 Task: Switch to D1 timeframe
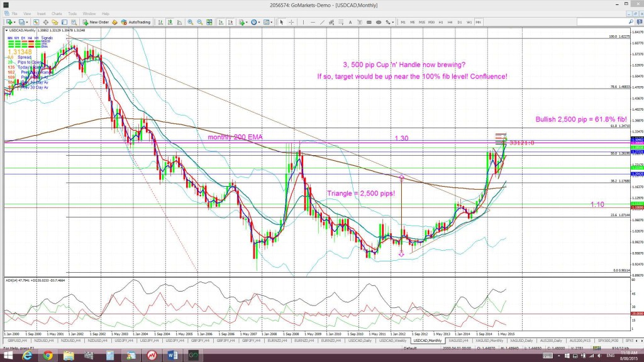tap(460, 22)
